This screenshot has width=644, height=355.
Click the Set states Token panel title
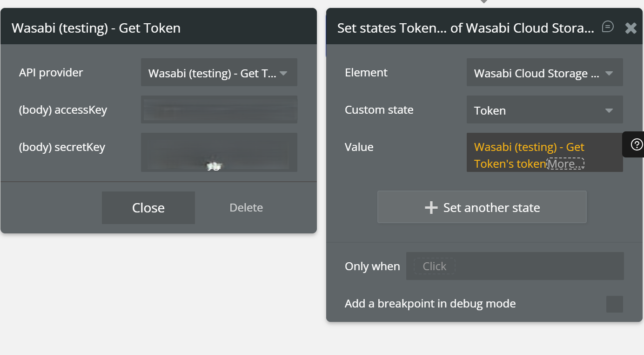point(465,28)
